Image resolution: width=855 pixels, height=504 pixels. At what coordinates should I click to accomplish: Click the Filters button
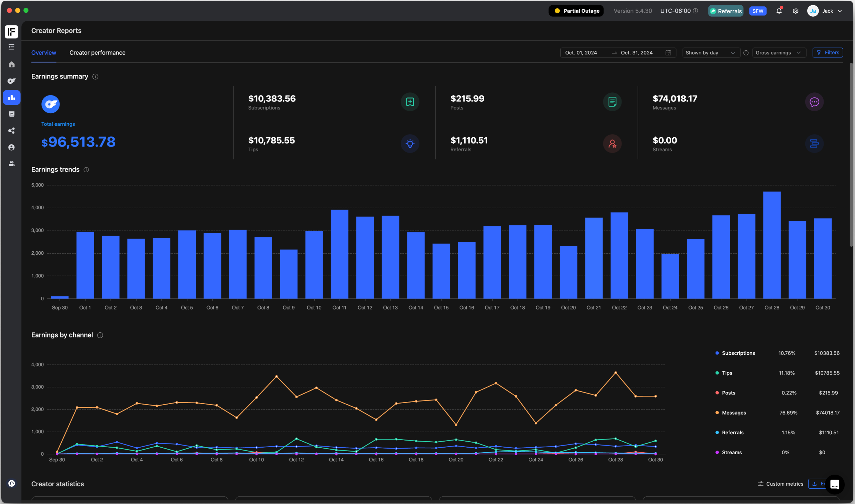pos(828,53)
